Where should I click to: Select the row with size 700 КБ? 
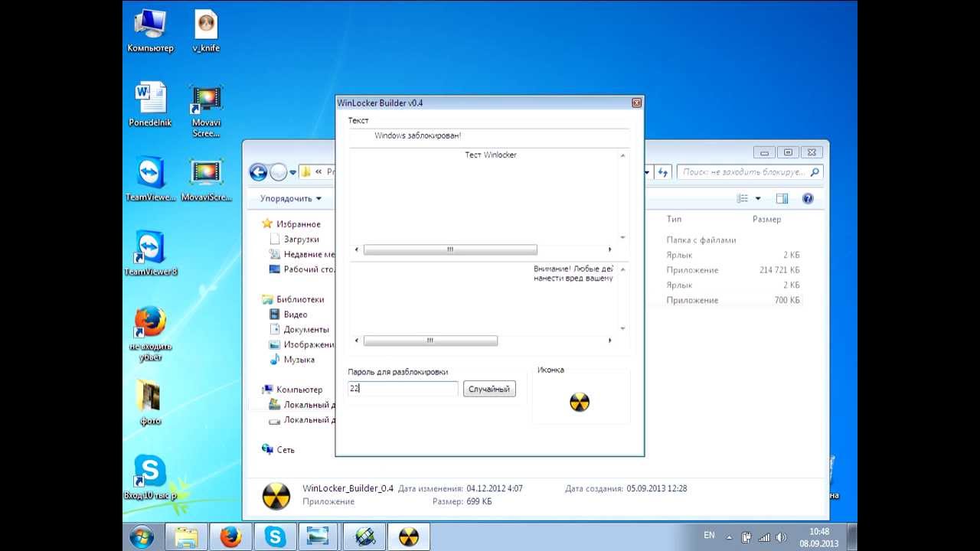tap(733, 300)
